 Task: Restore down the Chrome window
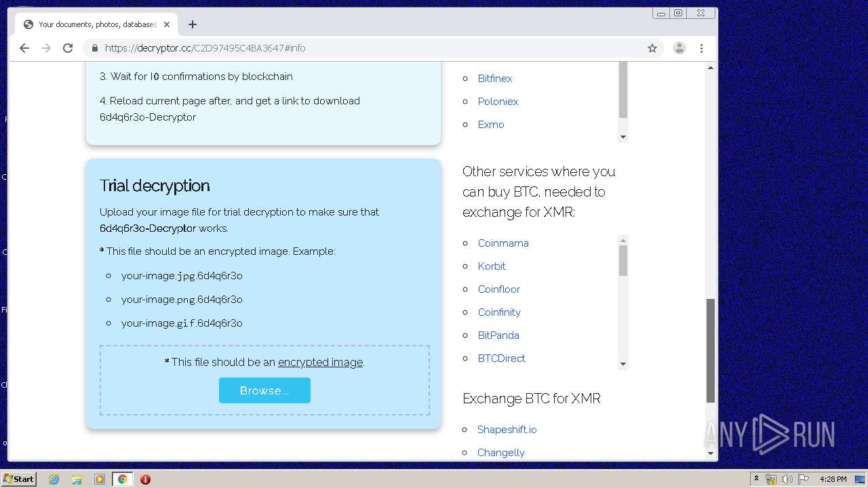[677, 13]
